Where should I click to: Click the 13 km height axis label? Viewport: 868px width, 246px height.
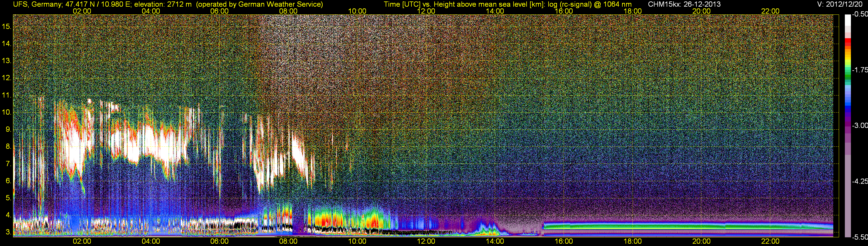click(x=6, y=61)
